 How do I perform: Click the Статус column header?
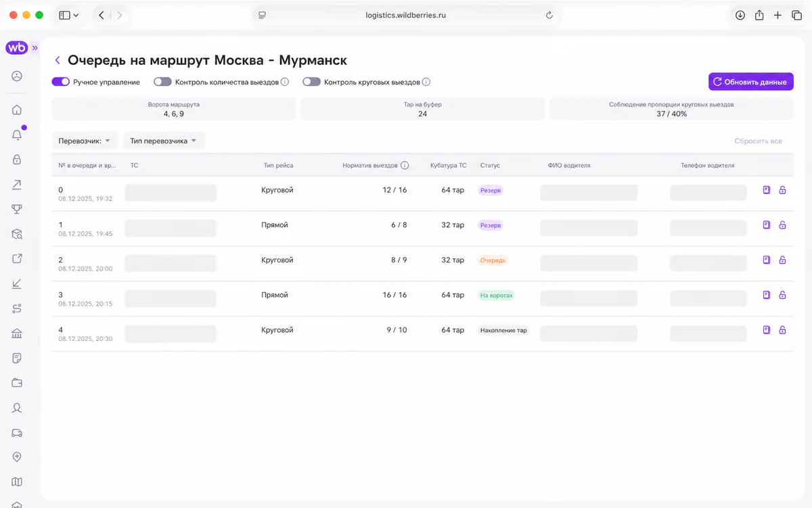pos(490,165)
